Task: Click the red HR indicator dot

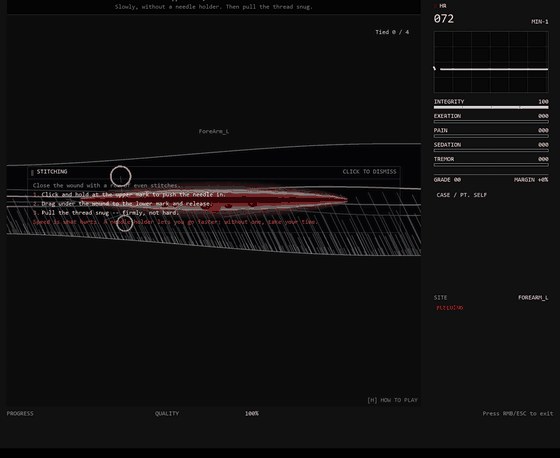Action: (x=435, y=6)
